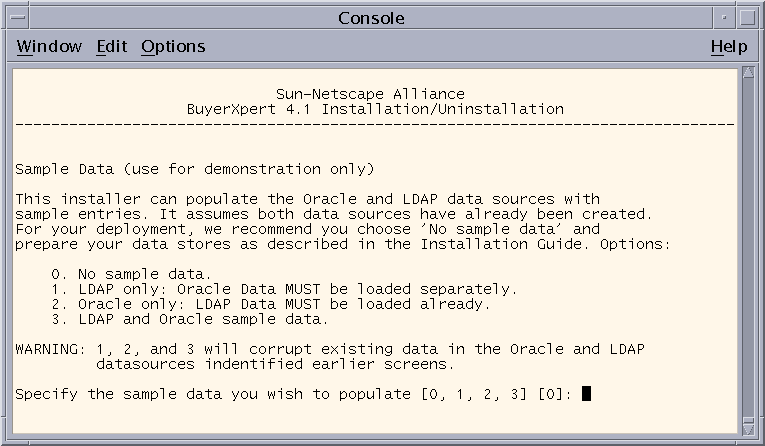Open the Options menu
765x446 pixels.
click(173, 47)
